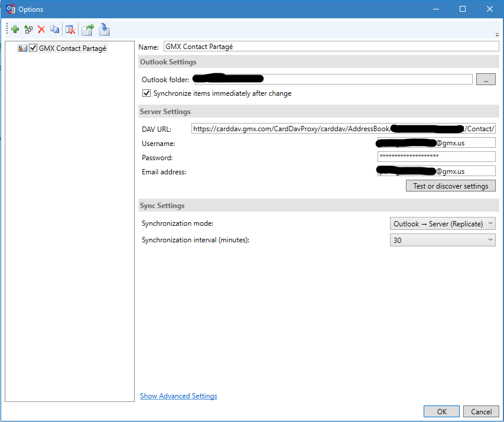504x422 pixels.
Task: Change the synchronization interval from 30 minutes
Action: click(489, 239)
